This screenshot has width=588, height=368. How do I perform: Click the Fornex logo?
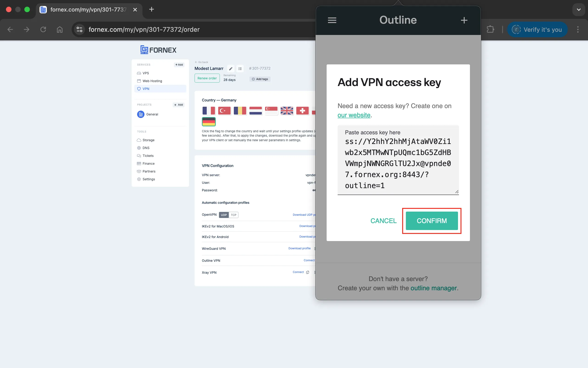pyautogui.click(x=158, y=50)
